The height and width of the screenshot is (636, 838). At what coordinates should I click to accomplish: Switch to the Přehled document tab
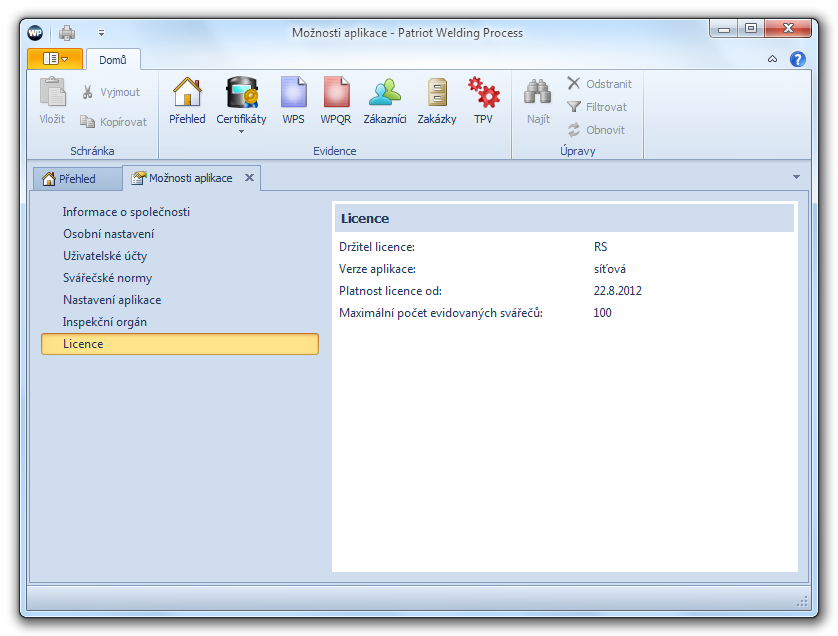coord(78,179)
